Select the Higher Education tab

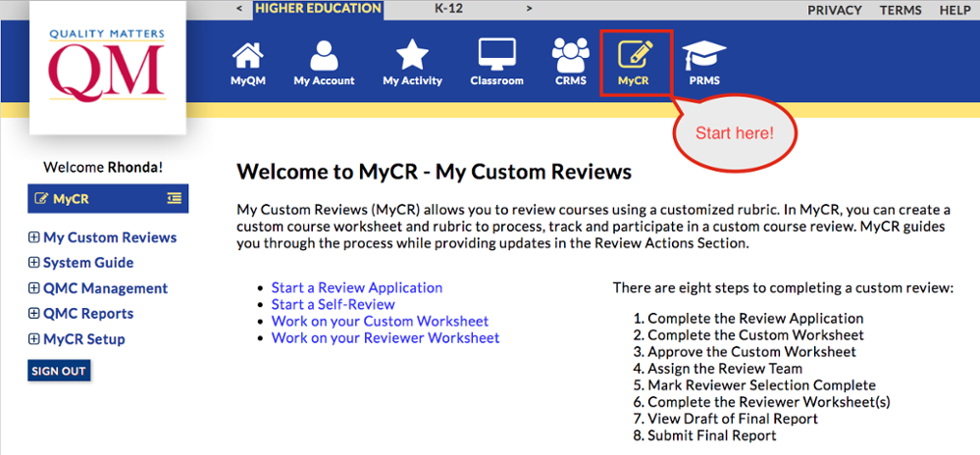coord(318,9)
